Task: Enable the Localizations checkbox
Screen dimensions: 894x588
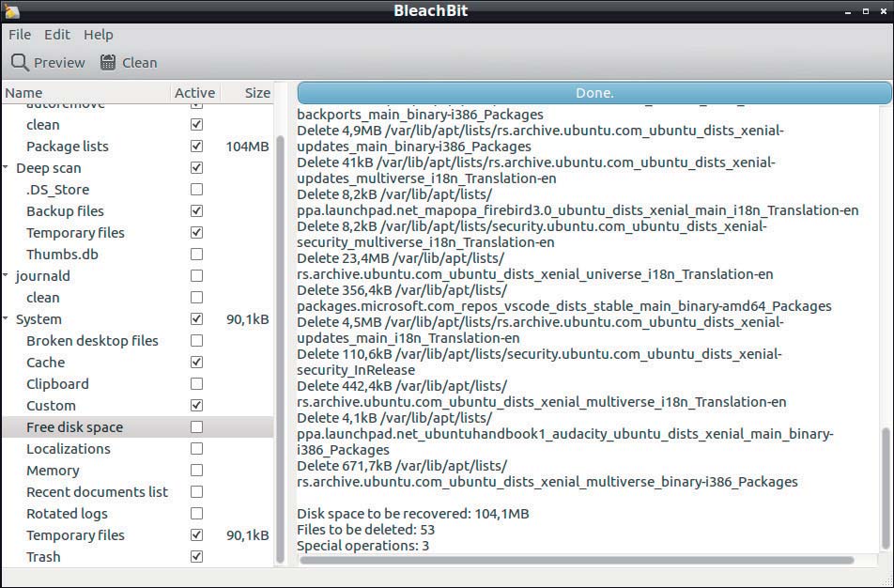Action: pyautogui.click(x=196, y=449)
